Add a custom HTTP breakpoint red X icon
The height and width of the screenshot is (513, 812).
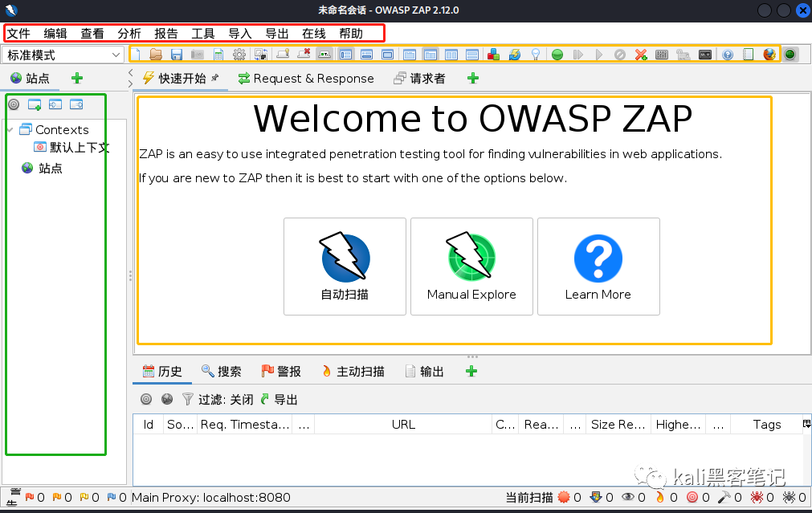click(641, 55)
